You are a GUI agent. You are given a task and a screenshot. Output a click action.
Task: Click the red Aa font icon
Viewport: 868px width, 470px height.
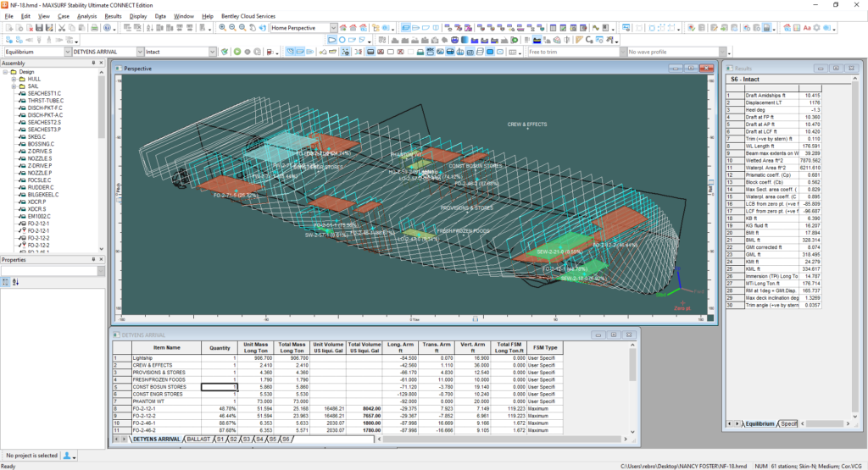(807, 28)
